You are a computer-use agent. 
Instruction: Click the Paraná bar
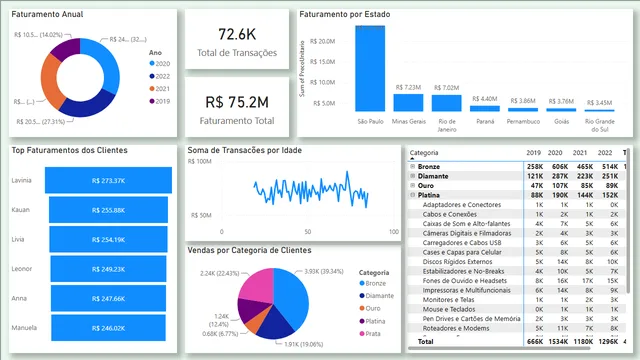(485, 109)
